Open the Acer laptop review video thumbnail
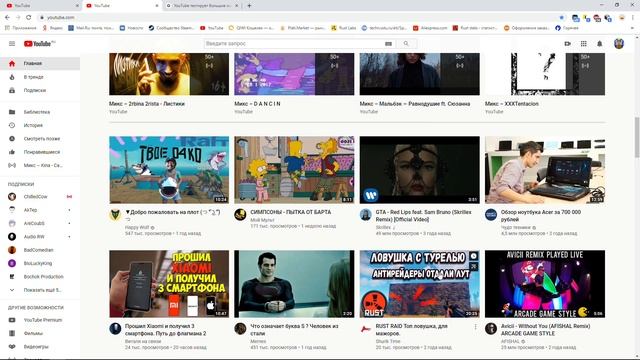Image resolution: width=640 pixels, height=360 pixels. click(x=545, y=170)
